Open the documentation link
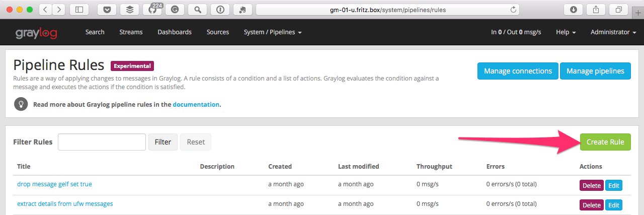The height and width of the screenshot is (215, 644). tap(196, 105)
